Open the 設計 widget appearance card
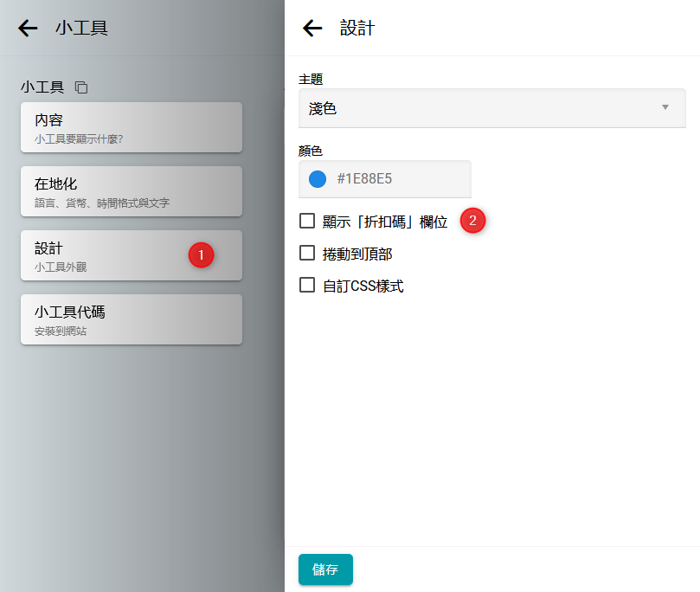 tap(104, 255)
